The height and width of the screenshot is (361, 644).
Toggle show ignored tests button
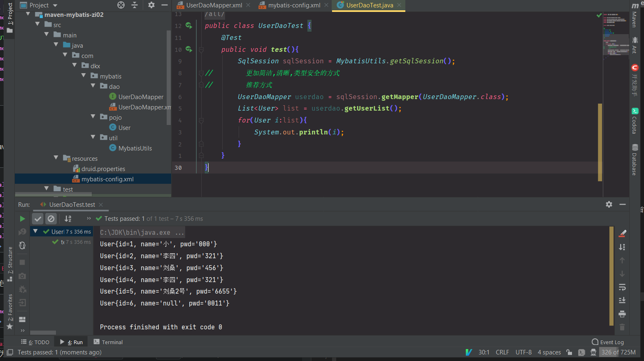[51, 219]
